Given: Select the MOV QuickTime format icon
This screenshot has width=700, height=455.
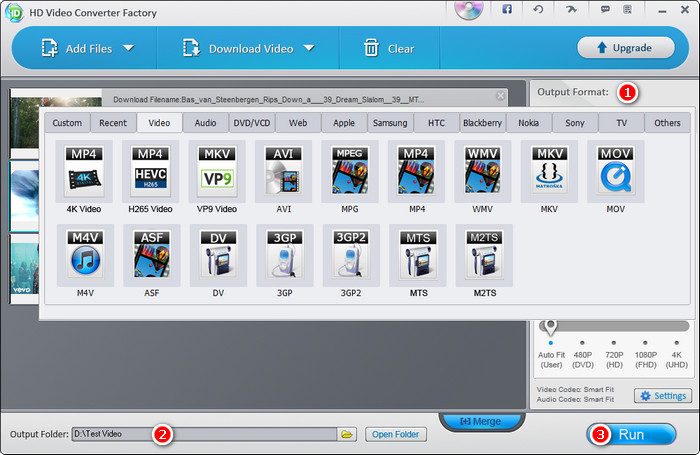Looking at the screenshot, I should pyautogui.click(x=616, y=172).
